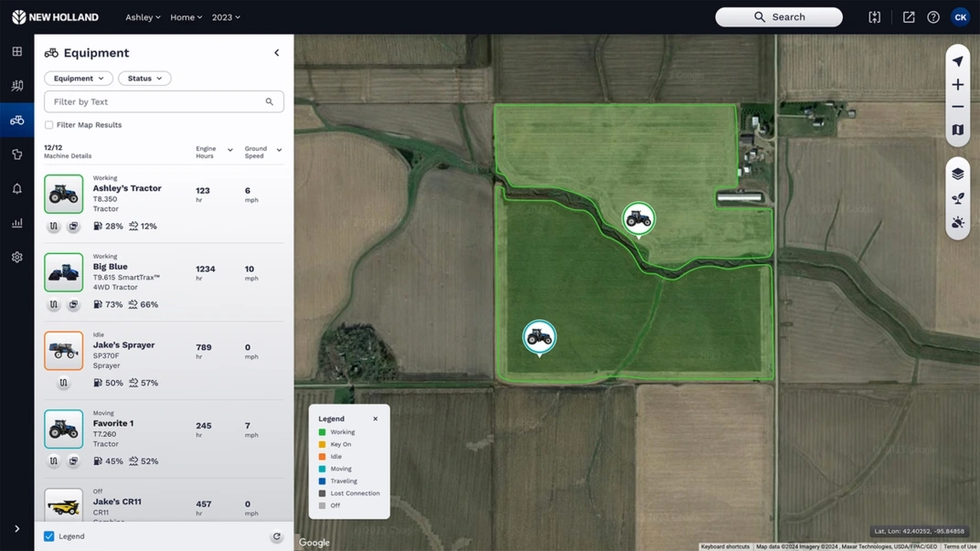This screenshot has height=551, width=980.
Task: Open the reports chart icon in sidebar
Action: (16, 222)
